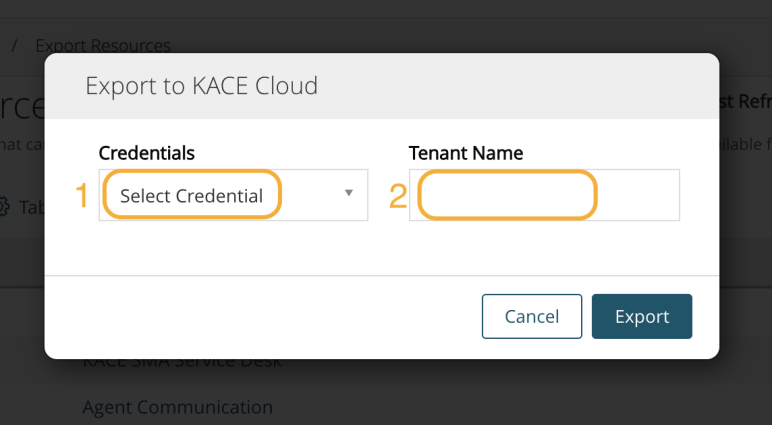Click the orange number 2 marker
The image size is (772, 425).
[x=397, y=196]
